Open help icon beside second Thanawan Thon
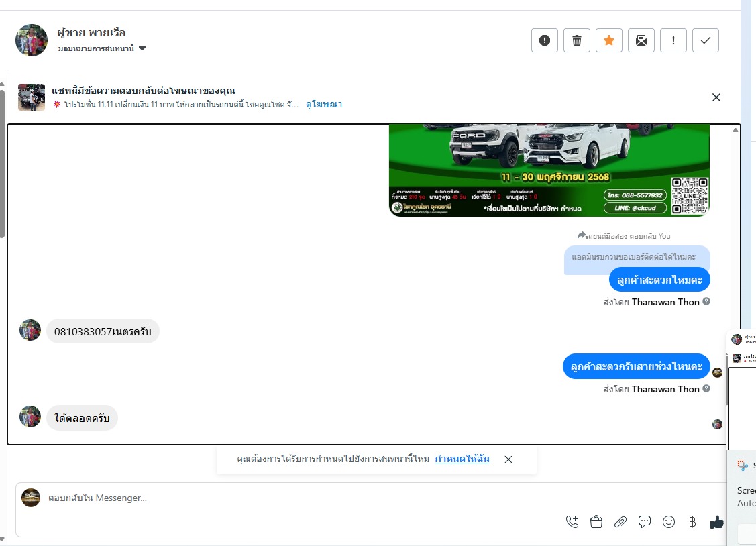The width and height of the screenshot is (756, 546). [706, 388]
